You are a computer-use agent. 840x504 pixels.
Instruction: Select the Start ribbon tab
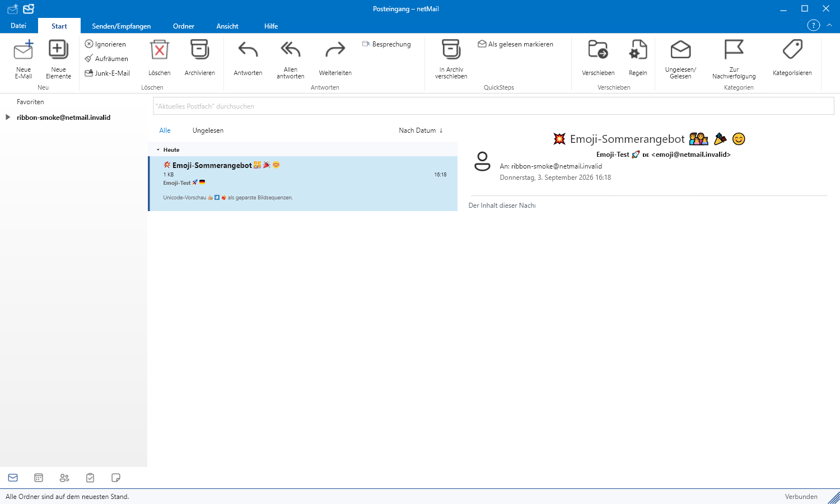click(x=59, y=26)
